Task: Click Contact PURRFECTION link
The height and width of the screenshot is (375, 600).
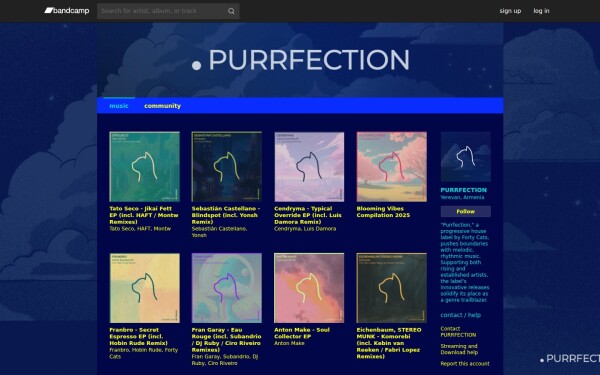Action: pos(458,332)
